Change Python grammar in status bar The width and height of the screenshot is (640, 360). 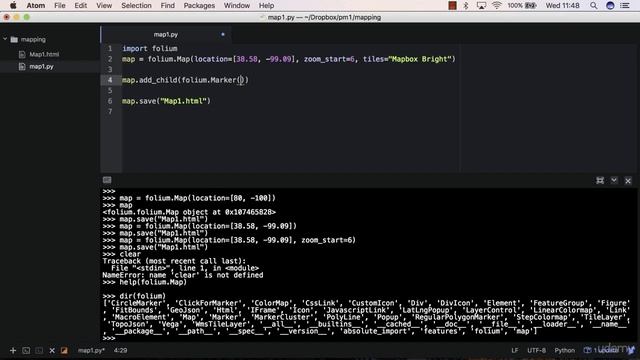[564, 350]
